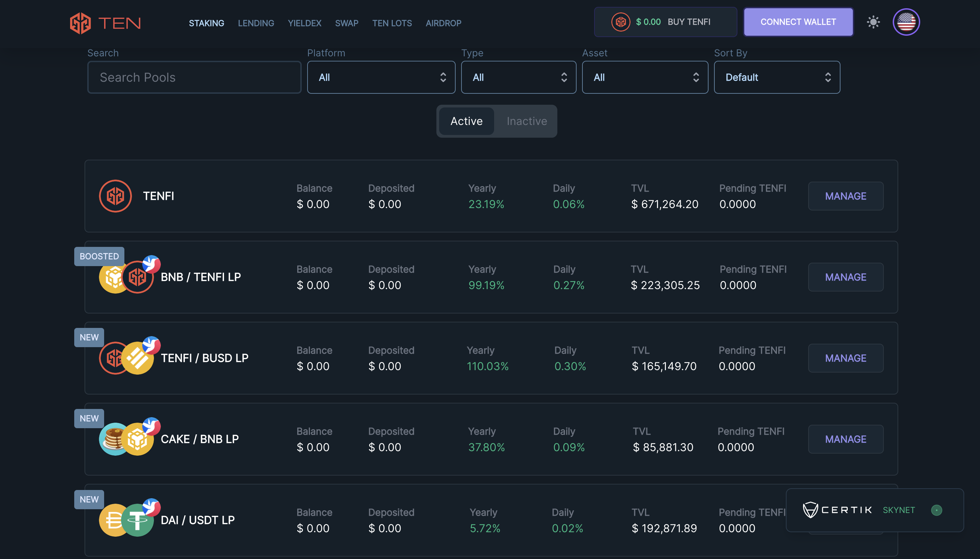This screenshot has width=980, height=559.
Task: Click the DAI / USDT LP coin icon
Action: [126, 520]
